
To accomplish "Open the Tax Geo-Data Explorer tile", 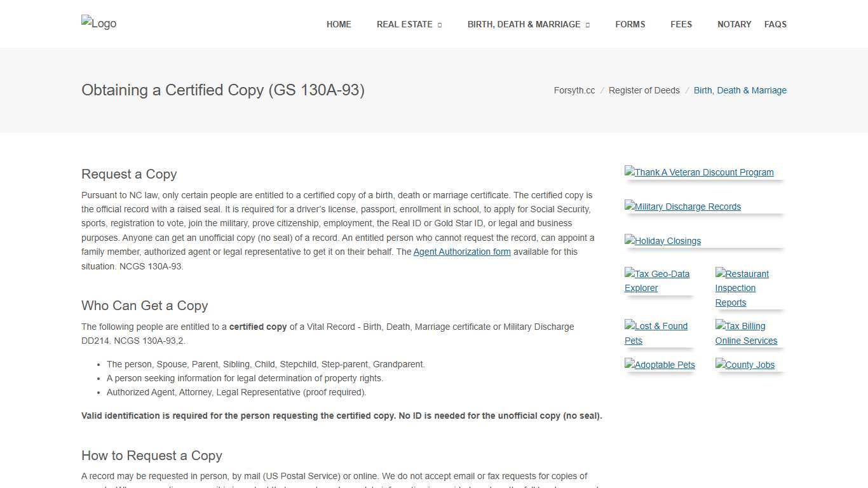I will [657, 281].
